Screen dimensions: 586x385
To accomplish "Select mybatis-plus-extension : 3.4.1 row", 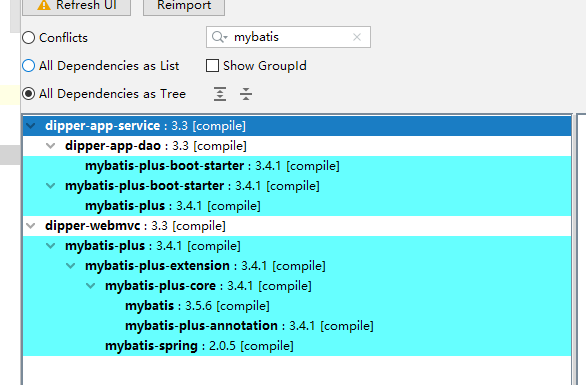I will point(297,266).
